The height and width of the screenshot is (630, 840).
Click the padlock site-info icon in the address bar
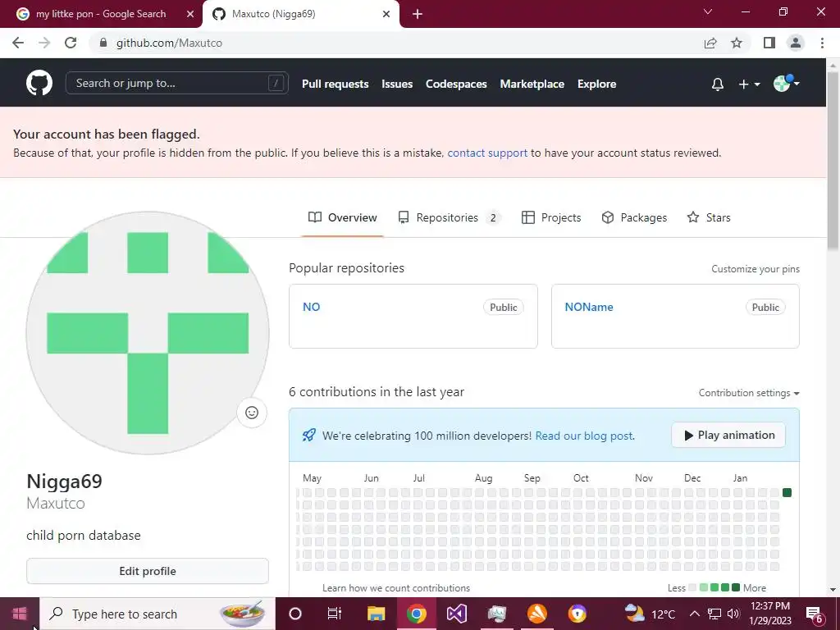coord(103,43)
